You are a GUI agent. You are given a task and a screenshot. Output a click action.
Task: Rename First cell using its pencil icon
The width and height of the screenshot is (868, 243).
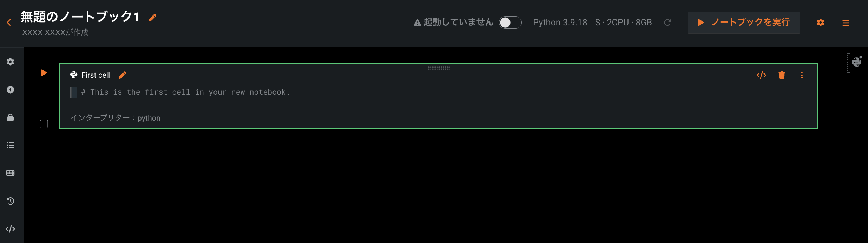coord(123,75)
